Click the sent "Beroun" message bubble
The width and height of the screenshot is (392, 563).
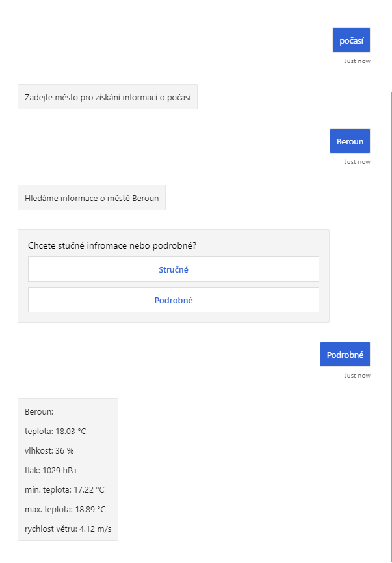(350, 141)
